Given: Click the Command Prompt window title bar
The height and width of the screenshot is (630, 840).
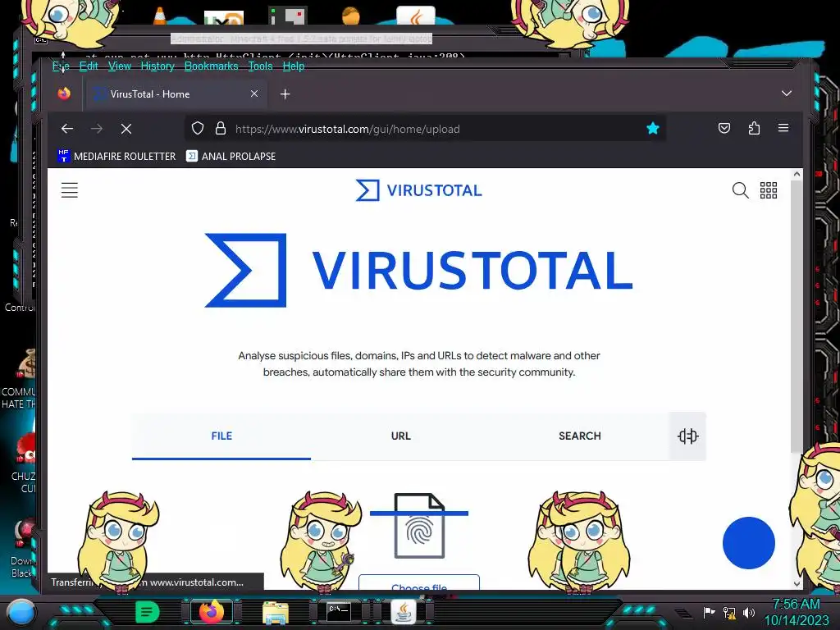Looking at the screenshot, I should point(300,39).
